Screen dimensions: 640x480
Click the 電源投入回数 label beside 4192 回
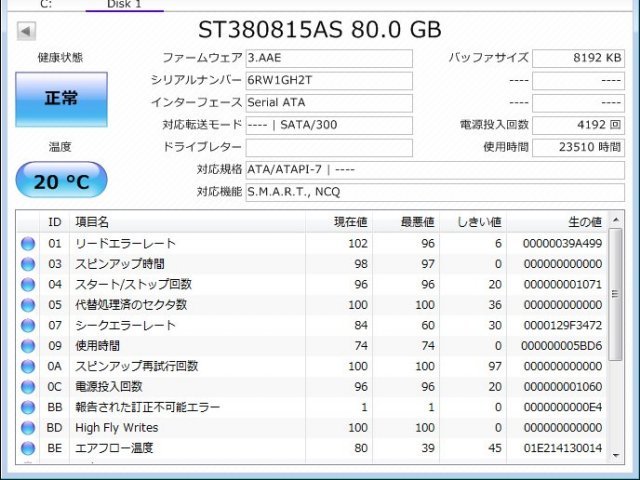pyautogui.click(x=494, y=125)
